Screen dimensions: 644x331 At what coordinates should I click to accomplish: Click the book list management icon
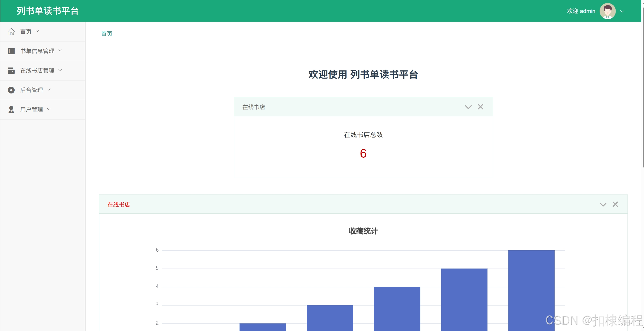click(x=11, y=51)
